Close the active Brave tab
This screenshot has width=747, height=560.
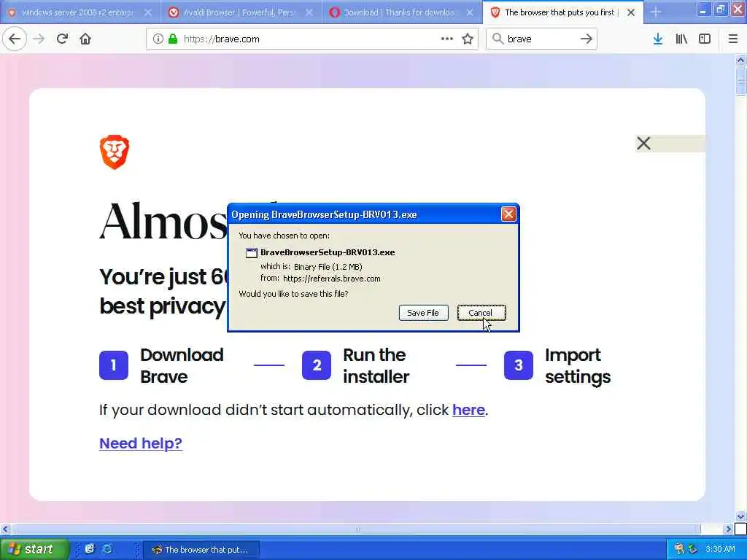(x=631, y=12)
